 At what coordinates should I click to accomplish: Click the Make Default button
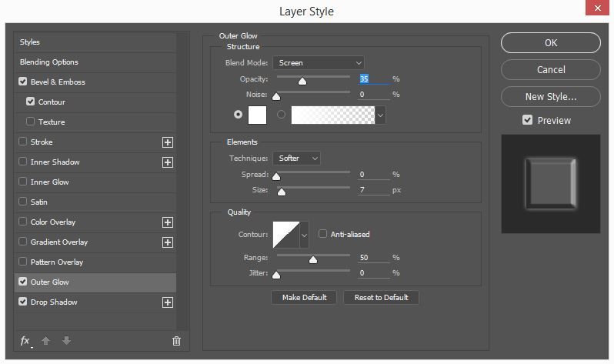[x=304, y=297]
